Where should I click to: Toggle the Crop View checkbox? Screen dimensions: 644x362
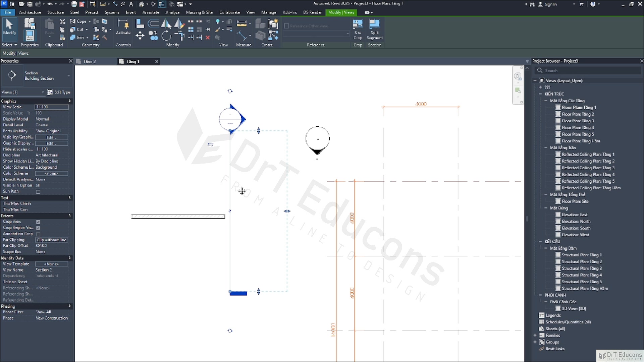(x=38, y=222)
